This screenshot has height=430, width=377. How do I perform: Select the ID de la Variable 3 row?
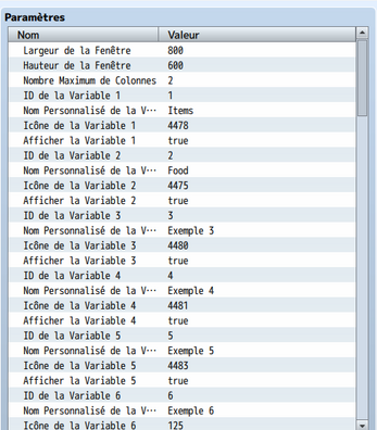pyautogui.click(x=182, y=215)
